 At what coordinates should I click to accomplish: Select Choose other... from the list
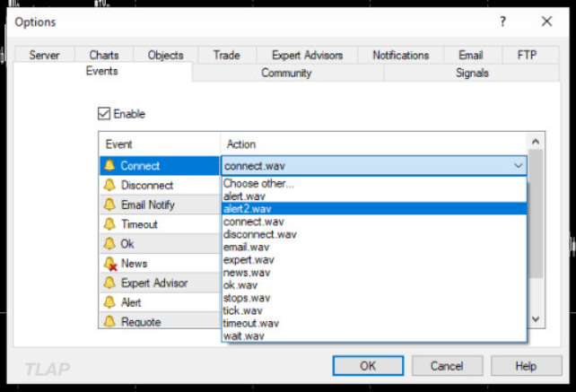(374, 183)
